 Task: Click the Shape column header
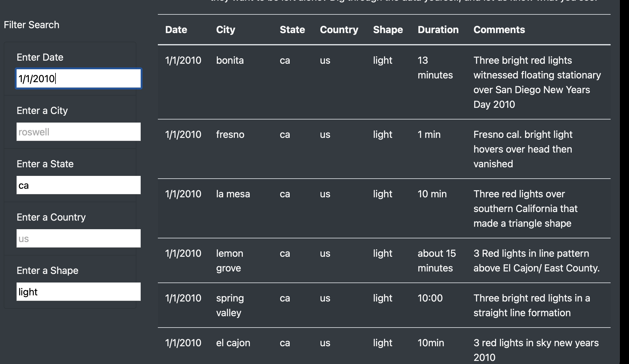tap(388, 30)
